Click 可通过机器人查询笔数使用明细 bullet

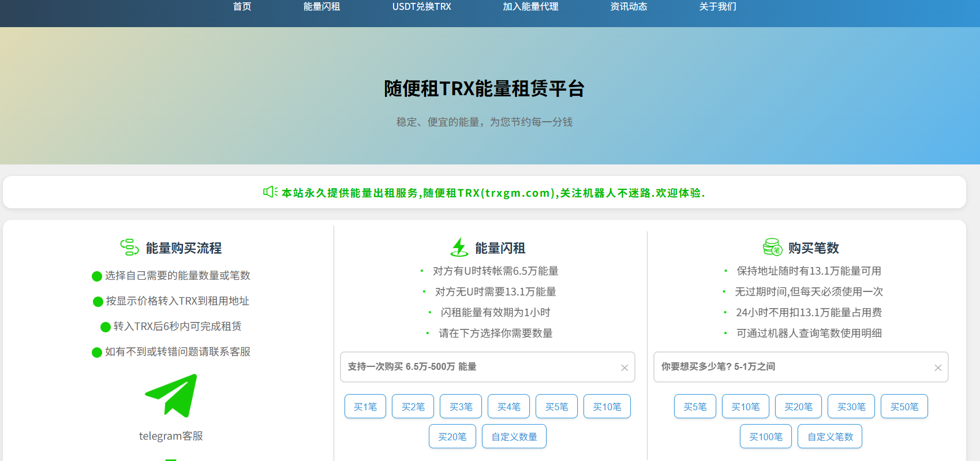809,333
